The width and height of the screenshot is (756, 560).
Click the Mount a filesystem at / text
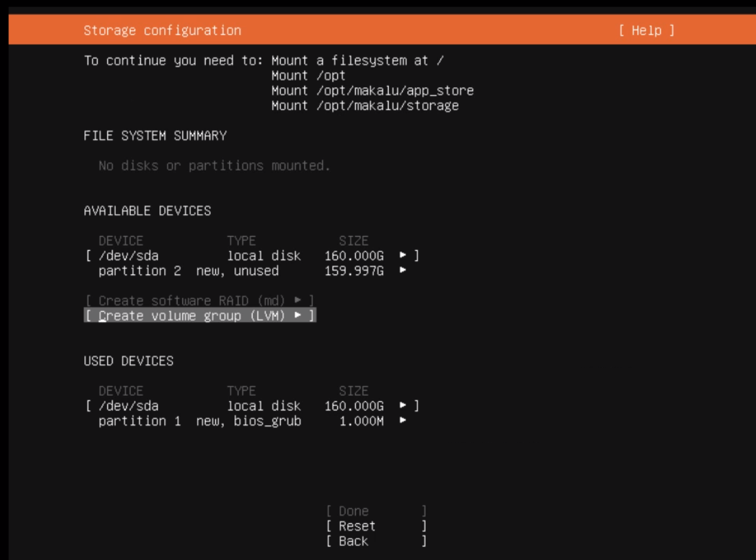[357, 60]
